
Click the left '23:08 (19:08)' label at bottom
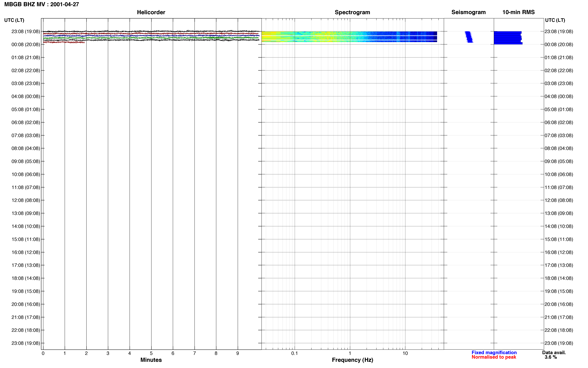[26, 343]
